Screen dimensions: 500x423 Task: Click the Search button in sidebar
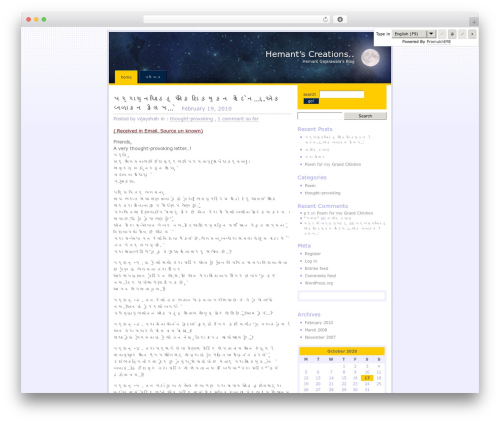point(365,116)
